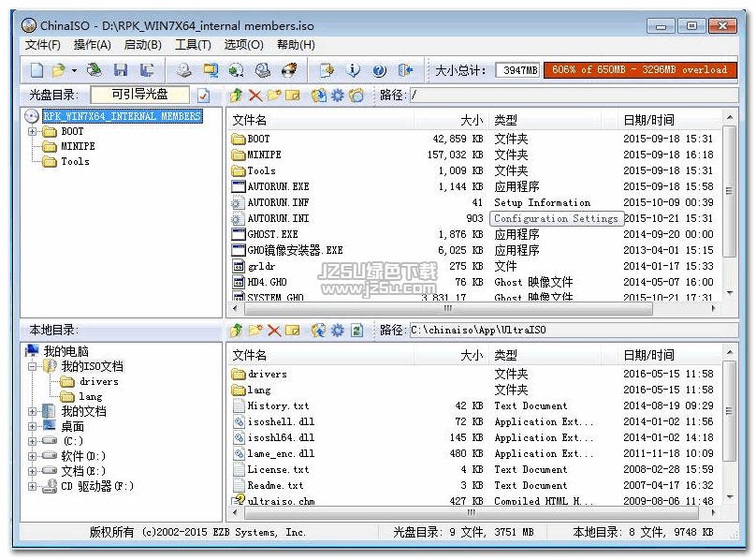Viewport: 756px width, 560px height.
Task: Save the image with the floppy disk icon
Action: pos(121,70)
